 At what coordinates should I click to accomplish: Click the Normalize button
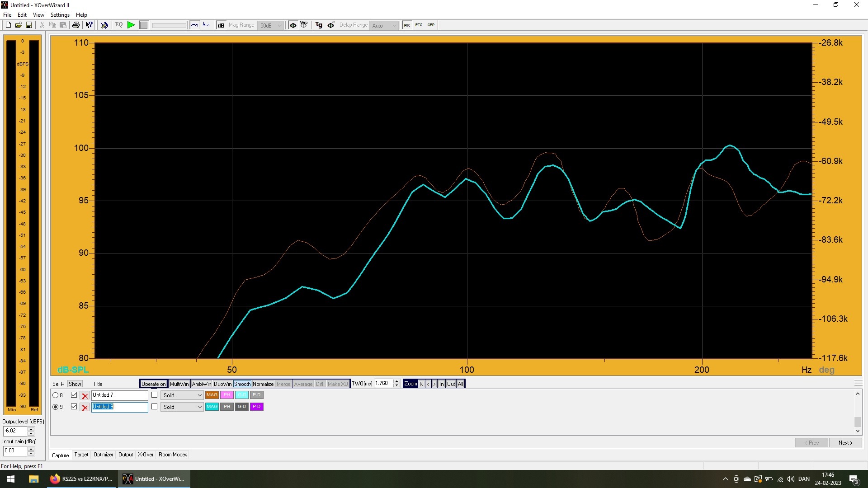[x=263, y=384]
